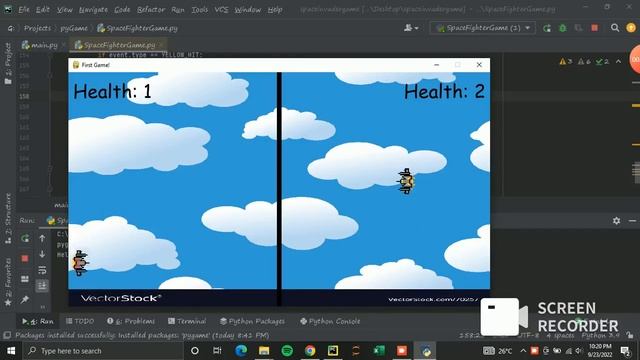Hide the Run tool window

click(632, 220)
